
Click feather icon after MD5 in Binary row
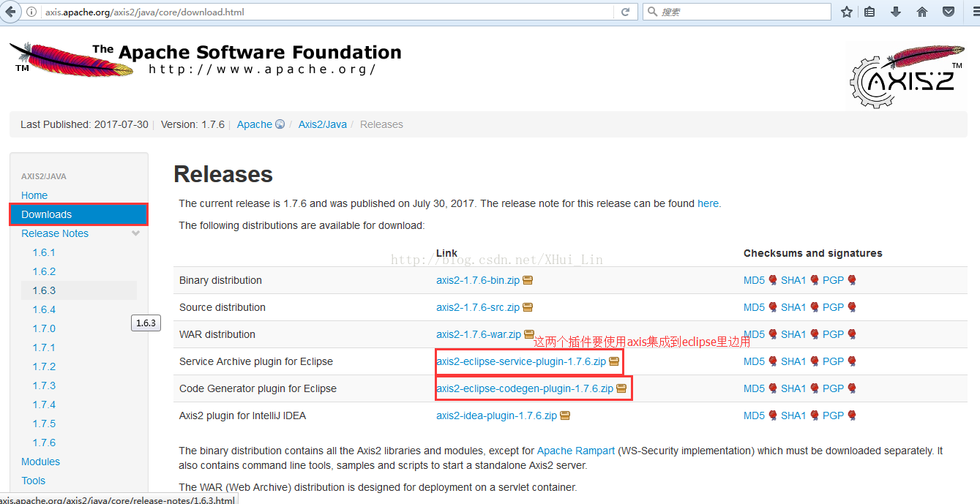773,280
